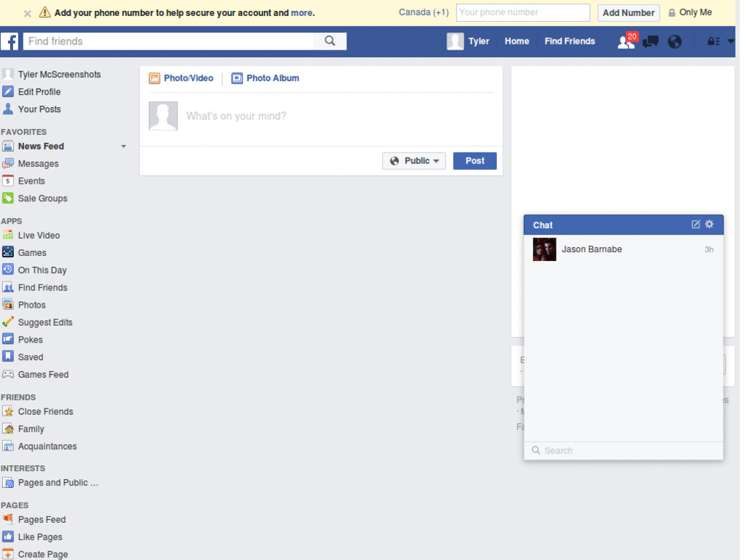
Task: Open the messages icon in top bar
Action: pyautogui.click(x=650, y=42)
